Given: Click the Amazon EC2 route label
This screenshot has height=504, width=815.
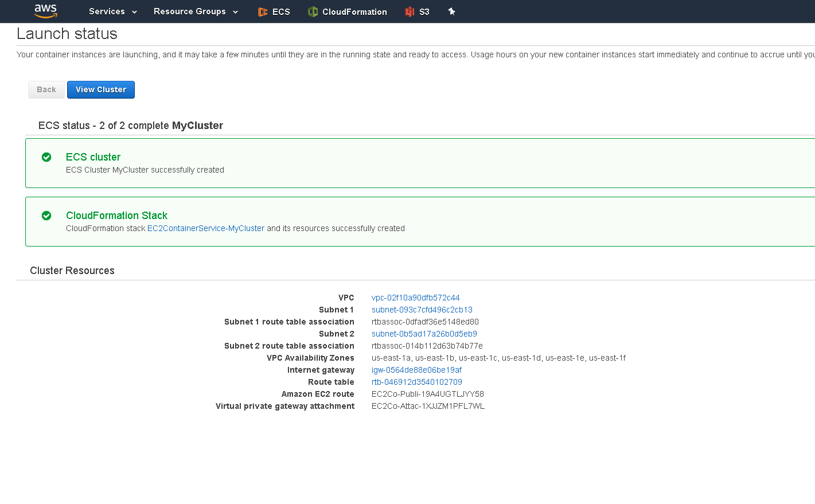Looking at the screenshot, I should pyautogui.click(x=318, y=394).
